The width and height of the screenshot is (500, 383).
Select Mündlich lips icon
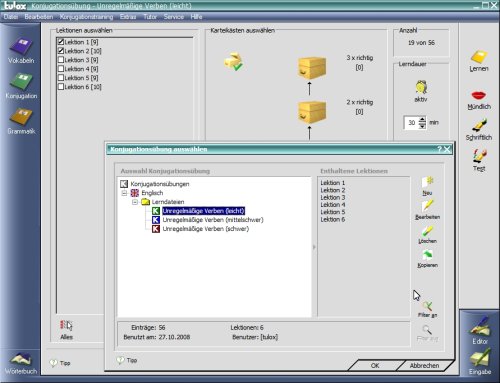tap(479, 100)
